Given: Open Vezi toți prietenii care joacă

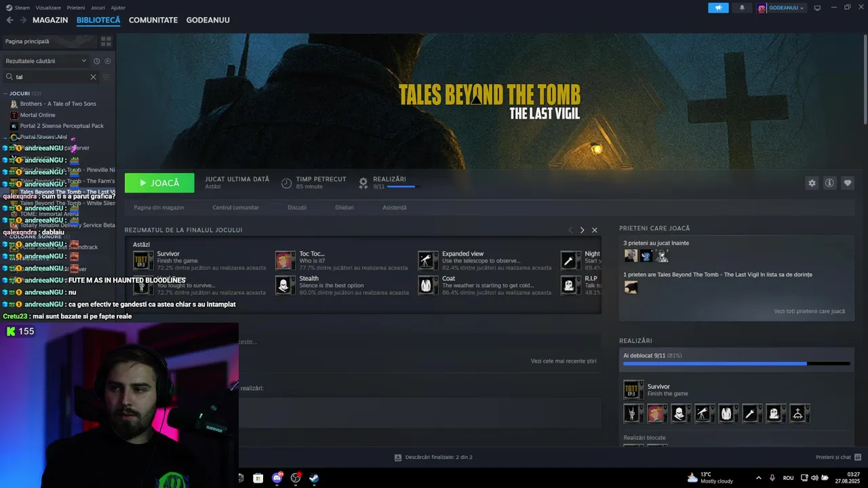Looking at the screenshot, I should coord(810,311).
